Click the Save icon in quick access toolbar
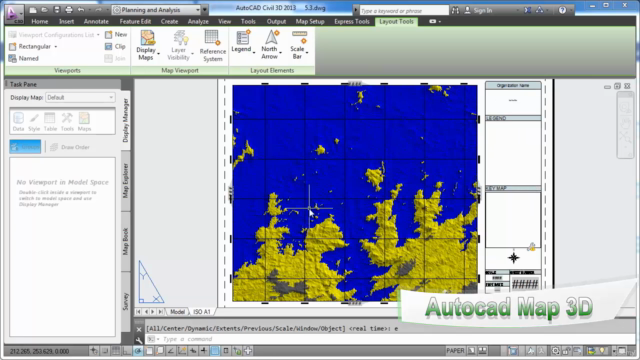The height and width of the screenshot is (360, 640). point(57,10)
